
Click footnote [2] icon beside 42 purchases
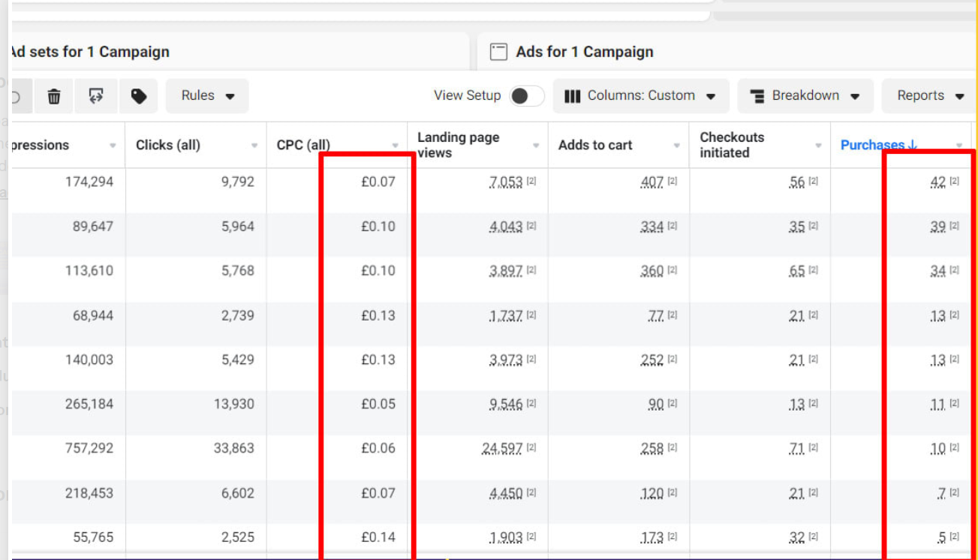tap(954, 182)
